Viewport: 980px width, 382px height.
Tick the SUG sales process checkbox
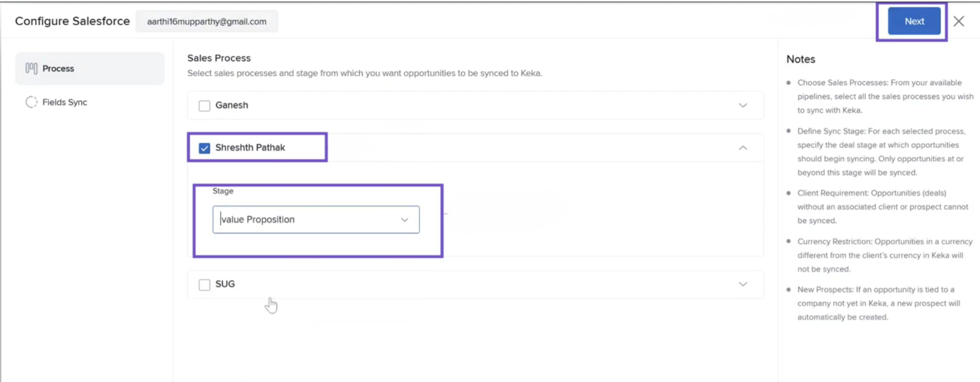[x=204, y=285]
